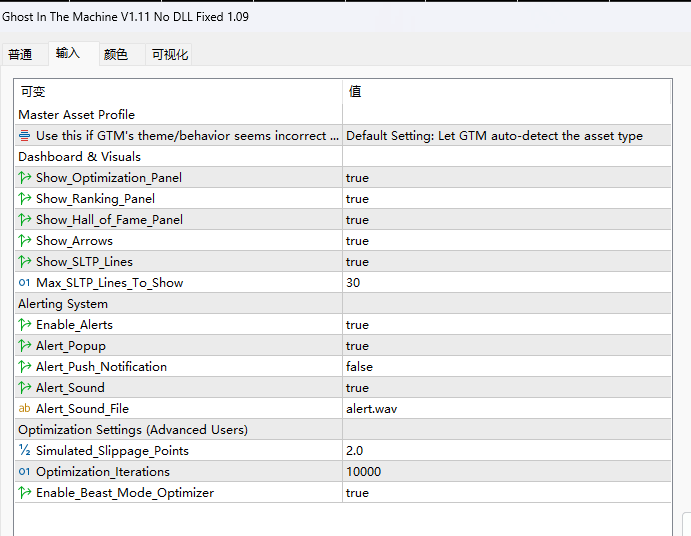The image size is (691, 536).
Task: Open the 可视化 tab
Action: [170, 55]
